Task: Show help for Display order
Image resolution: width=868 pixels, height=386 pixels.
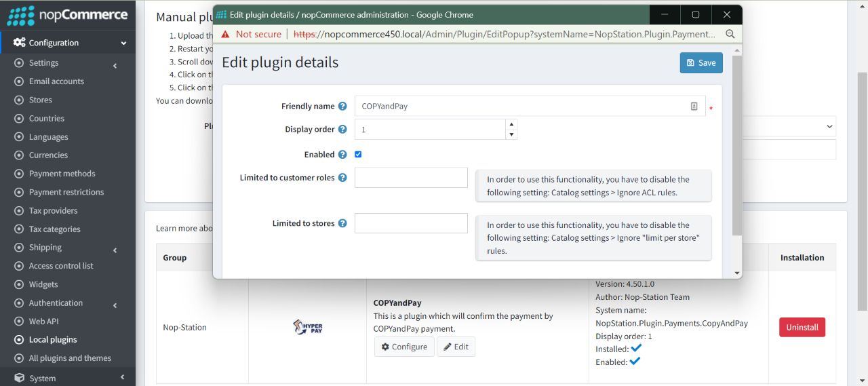Action: (x=342, y=130)
